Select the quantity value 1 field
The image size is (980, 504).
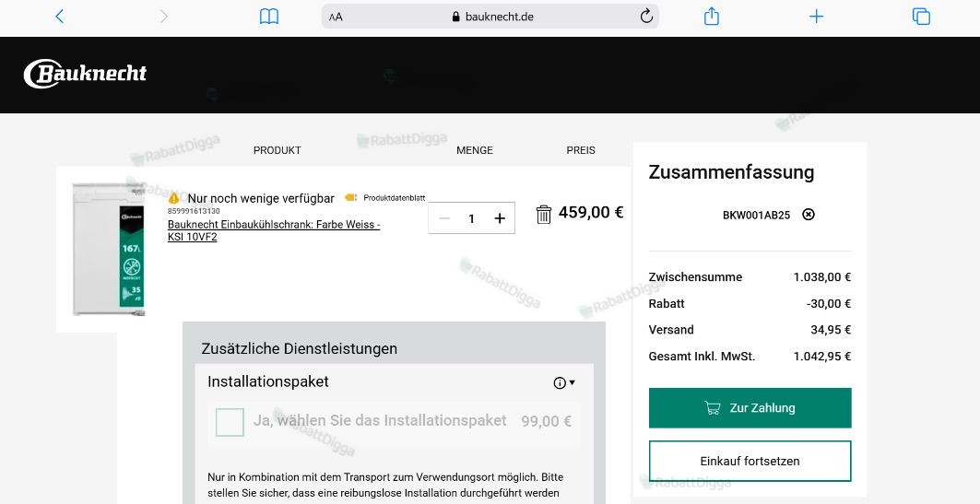471,218
